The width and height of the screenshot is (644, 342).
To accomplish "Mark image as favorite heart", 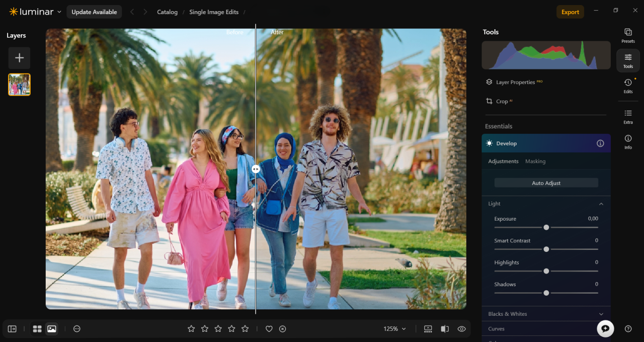I will click(x=269, y=329).
